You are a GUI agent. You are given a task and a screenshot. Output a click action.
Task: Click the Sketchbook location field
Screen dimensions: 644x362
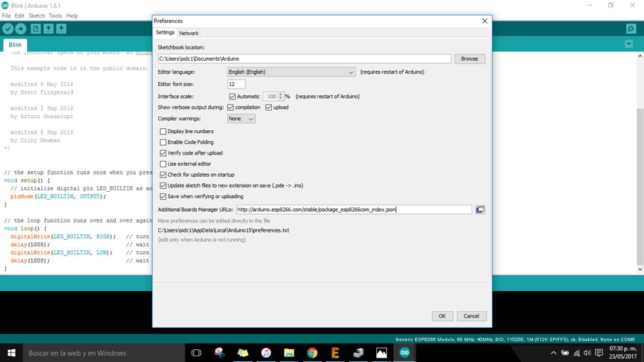click(304, 59)
